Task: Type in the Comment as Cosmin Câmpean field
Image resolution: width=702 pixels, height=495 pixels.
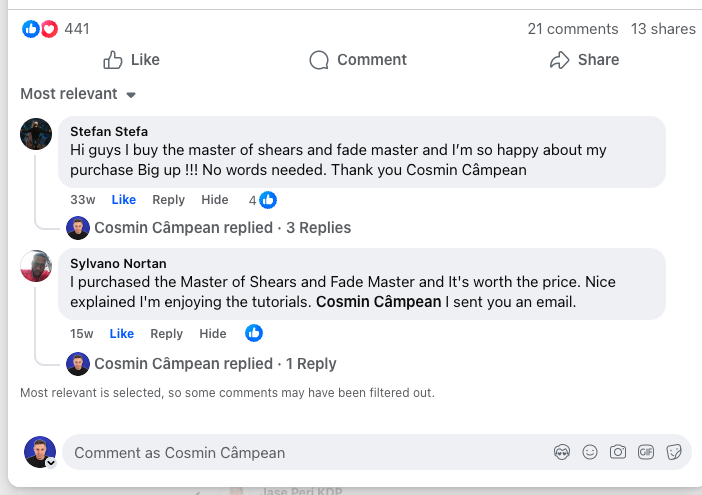Action: pyautogui.click(x=300, y=453)
